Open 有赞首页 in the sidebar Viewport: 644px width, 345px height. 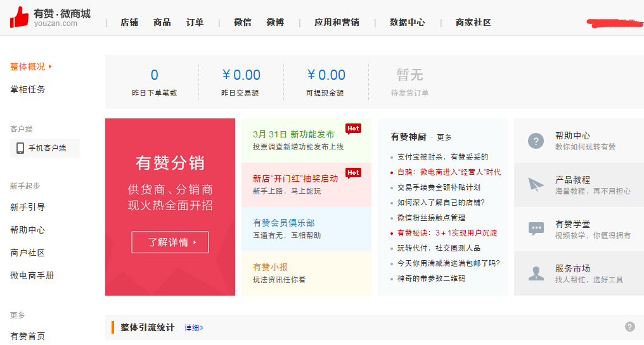(x=27, y=336)
